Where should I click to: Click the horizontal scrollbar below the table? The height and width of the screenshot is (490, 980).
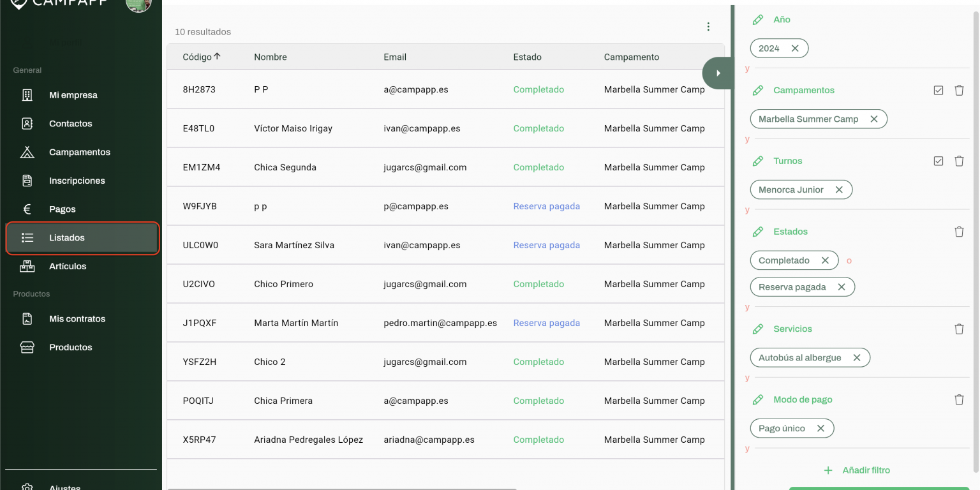point(341,489)
